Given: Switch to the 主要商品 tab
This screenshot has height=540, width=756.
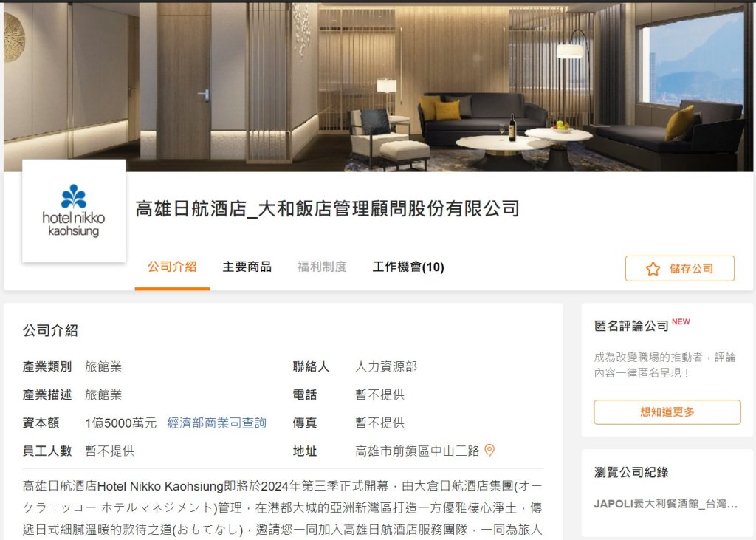Looking at the screenshot, I should pyautogui.click(x=247, y=267).
